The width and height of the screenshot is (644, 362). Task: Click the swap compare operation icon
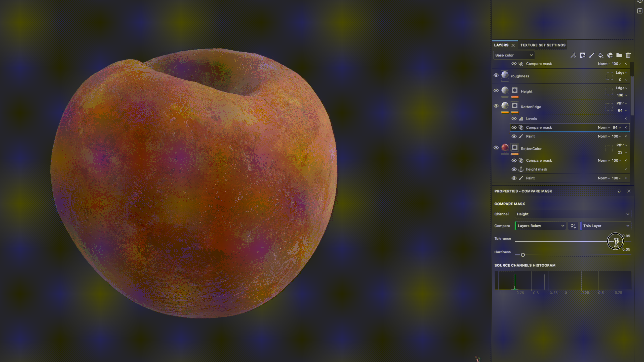pos(573,226)
